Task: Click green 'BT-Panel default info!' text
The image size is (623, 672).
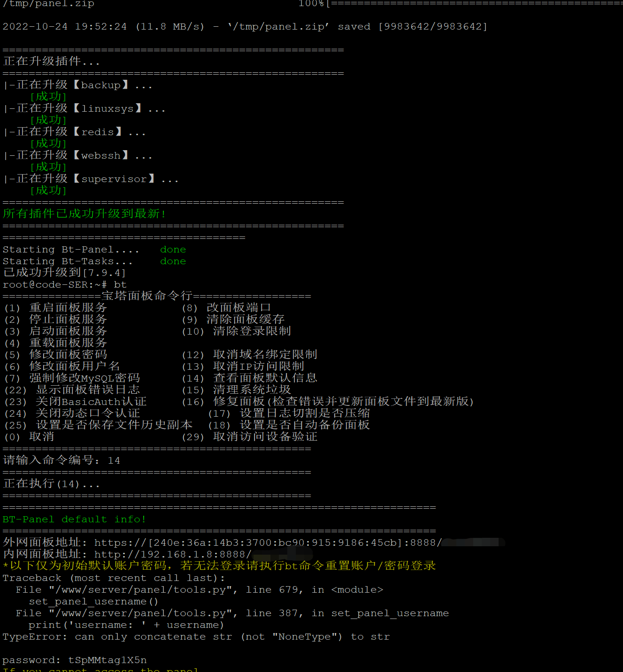Action: coord(74,519)
